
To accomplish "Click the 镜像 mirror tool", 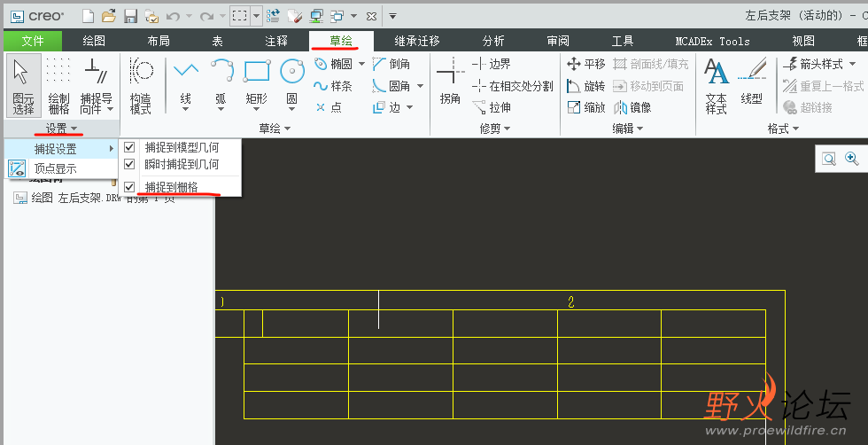I will click(632, 107).
